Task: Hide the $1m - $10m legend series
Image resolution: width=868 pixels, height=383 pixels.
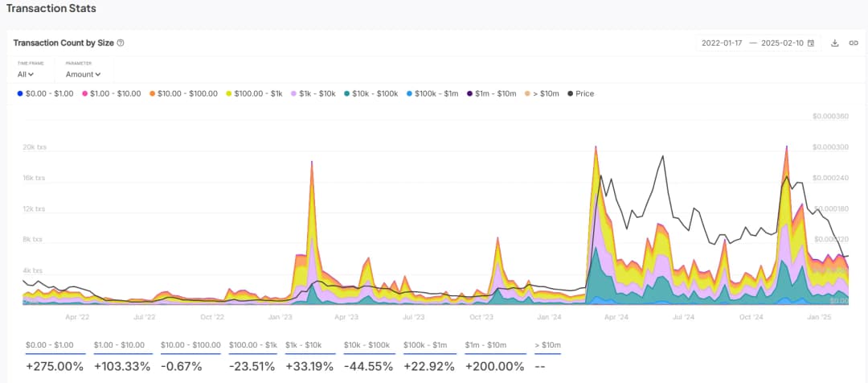Action: [x=491, y=94]
